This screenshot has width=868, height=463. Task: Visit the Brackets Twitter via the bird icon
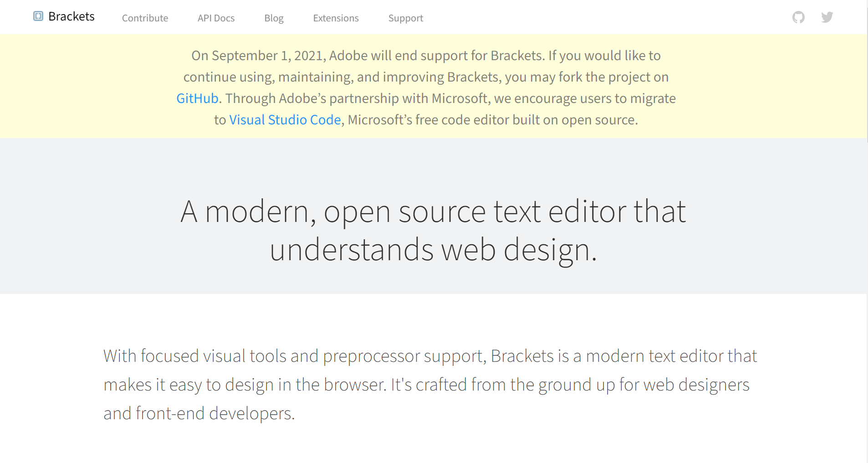pos(827,16)
